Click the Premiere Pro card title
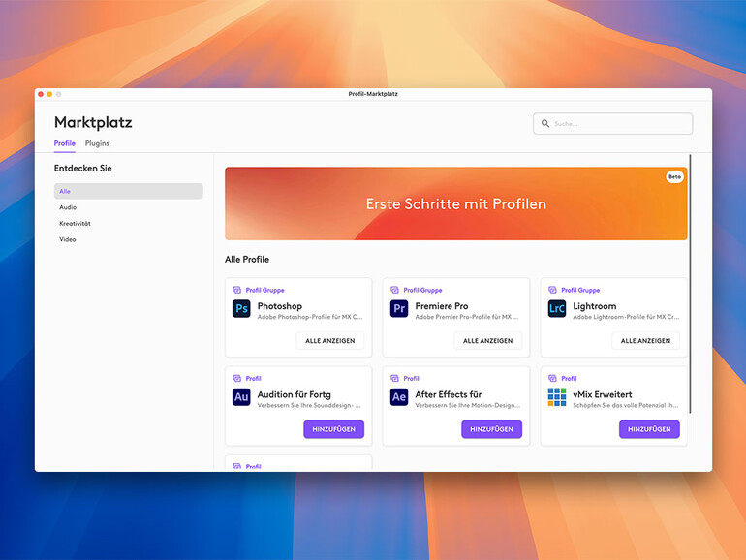746x560 pixels. point(442,306)
